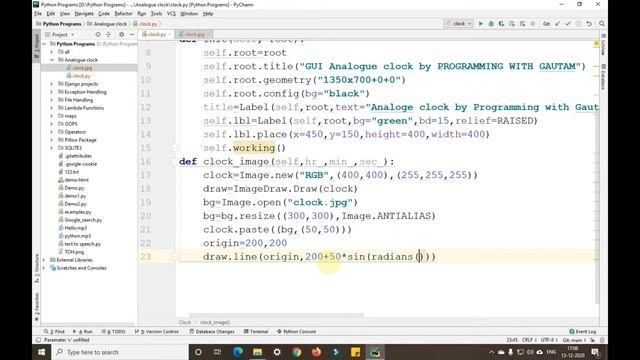This screenshot has height=360, width=640.
Task: Click the Windows taskbar search box
Action: coord(121,352)
